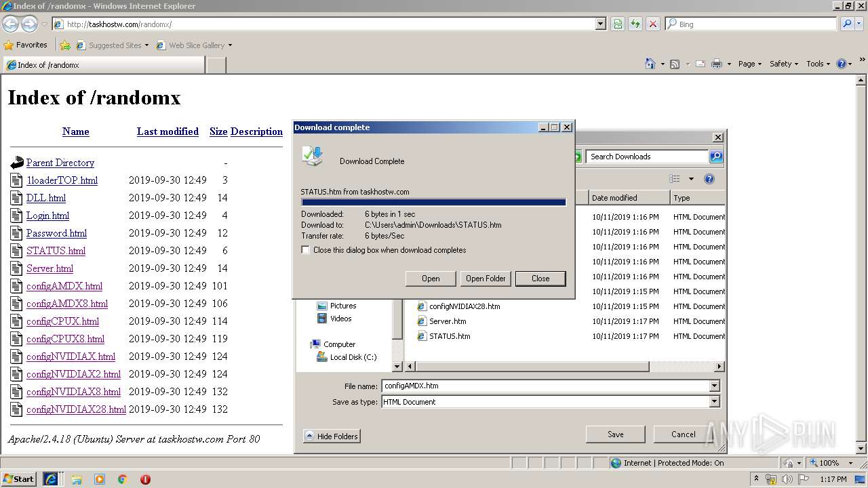The width and height of the screenshot is (868, 488).
Task: Click Open button in Download complete dialog
Action: [431, 279]
